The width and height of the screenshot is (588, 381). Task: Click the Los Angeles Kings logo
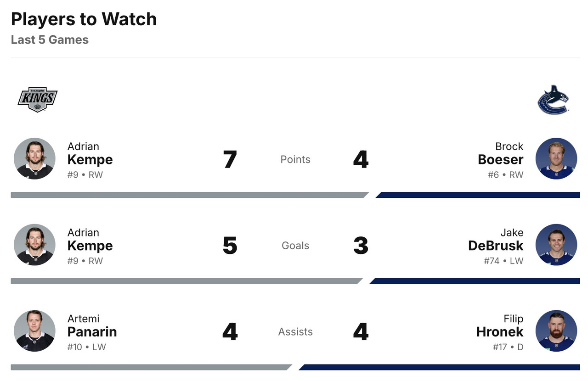pos(37,99)
